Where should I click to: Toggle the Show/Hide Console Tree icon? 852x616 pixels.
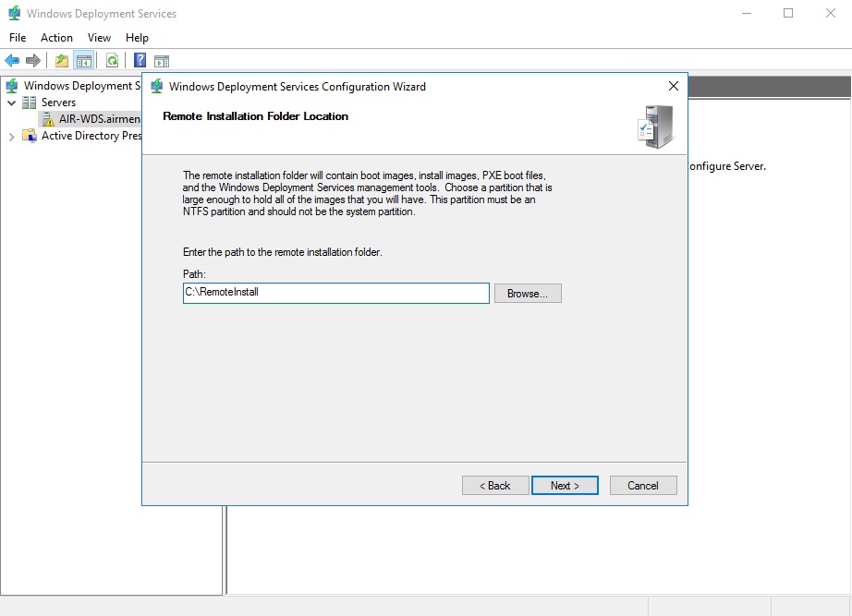(x=84, y=61)
